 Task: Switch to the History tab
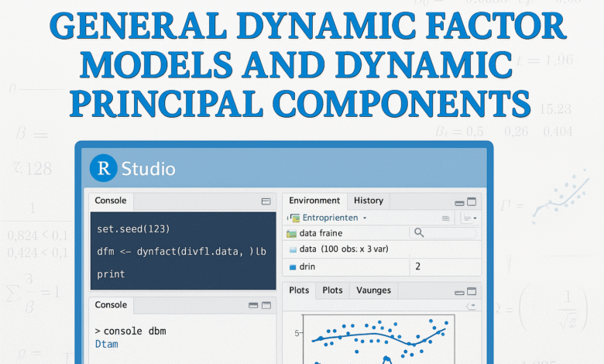pyautogui.click(x=369, y=201)
